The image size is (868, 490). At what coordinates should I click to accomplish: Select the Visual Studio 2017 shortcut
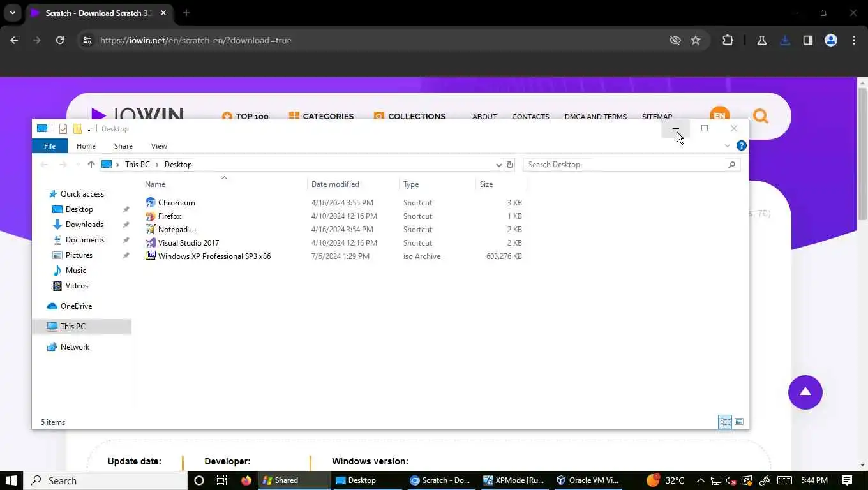pos(188,243)
